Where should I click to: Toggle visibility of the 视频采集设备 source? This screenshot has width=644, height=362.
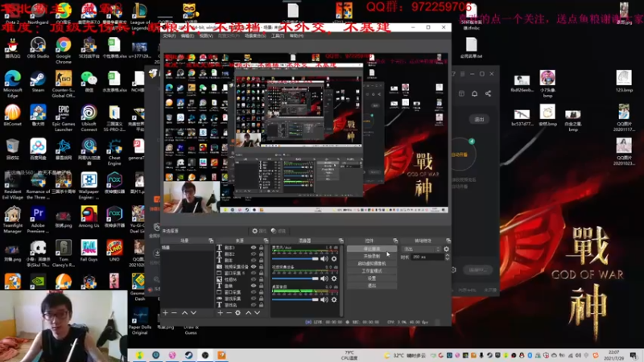pos(254,266)
